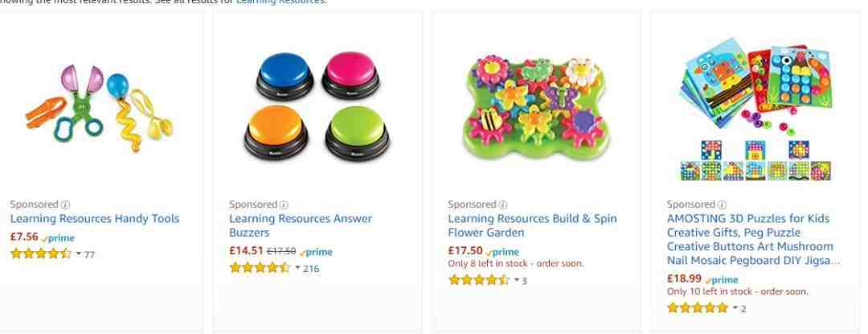
Task: Open Build & Spin Flower Garden link
Action: tap(533, 225)
